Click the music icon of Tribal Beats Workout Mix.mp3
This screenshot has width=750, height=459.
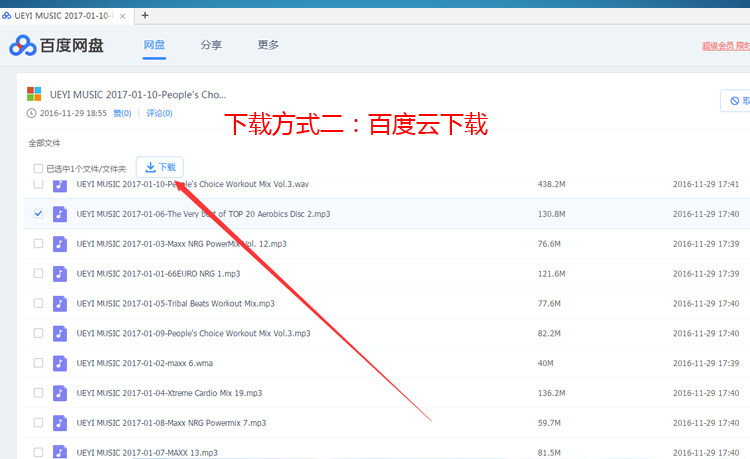60,304
